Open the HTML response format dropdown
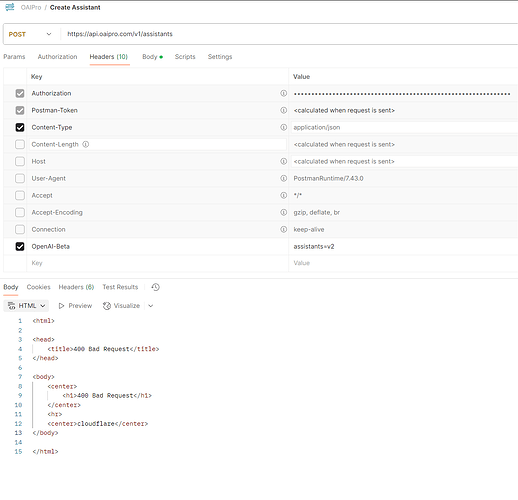 (x=26, y=306)
